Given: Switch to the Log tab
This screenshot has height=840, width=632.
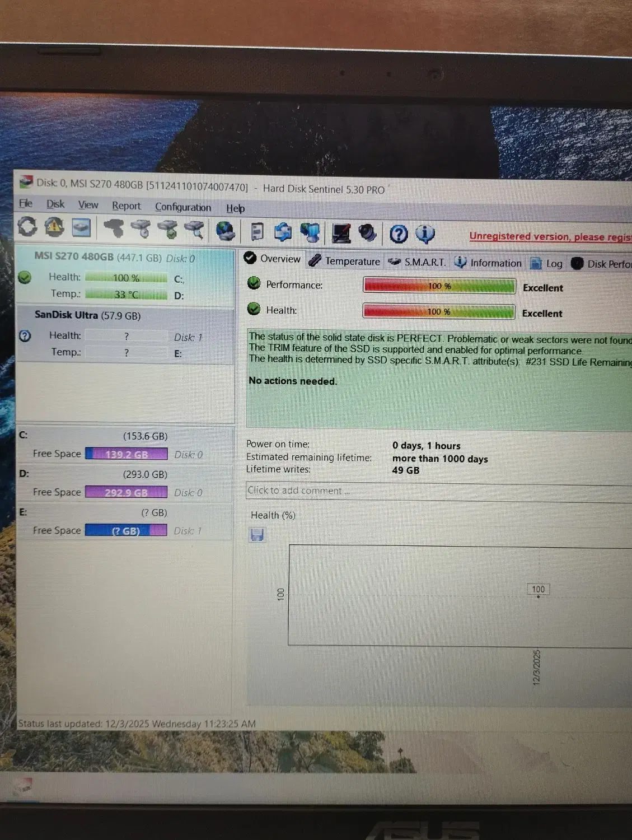Looking at the screenshot, I should [x=546, y=263].
